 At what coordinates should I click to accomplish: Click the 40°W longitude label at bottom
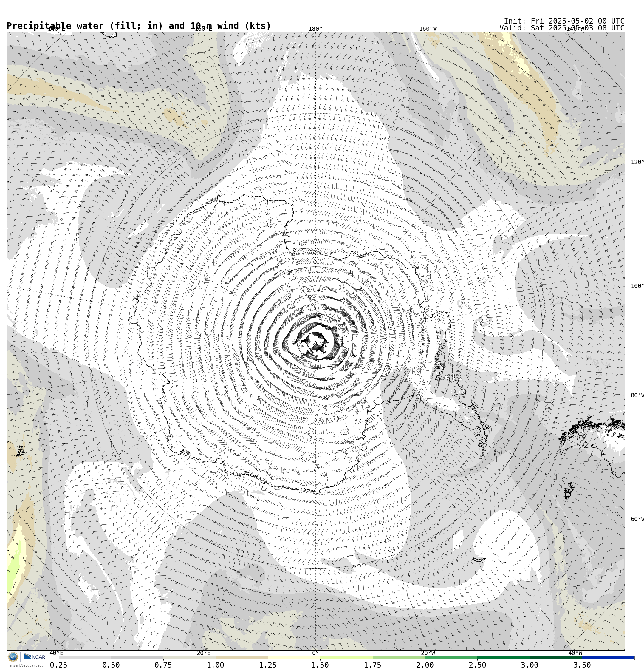coord(575,653)
